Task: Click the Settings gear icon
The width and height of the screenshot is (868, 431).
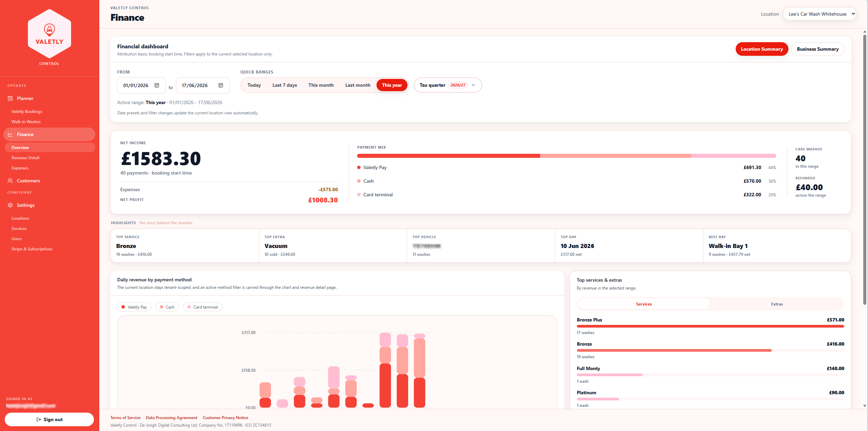Action: click(10, 205)
